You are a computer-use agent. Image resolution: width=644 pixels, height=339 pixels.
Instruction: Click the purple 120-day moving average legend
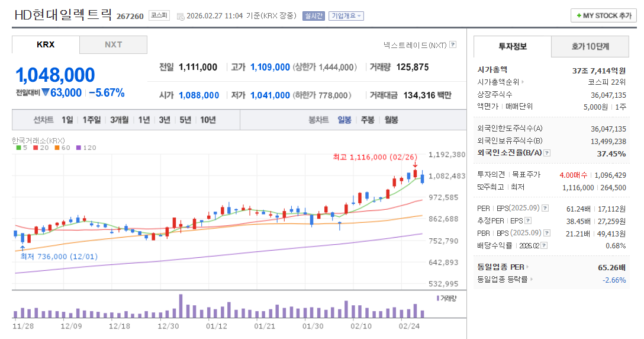pos(86,148)
